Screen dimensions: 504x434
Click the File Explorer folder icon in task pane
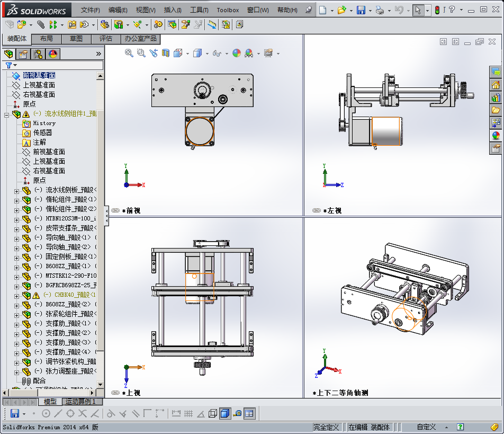click(x=496, y=110)
